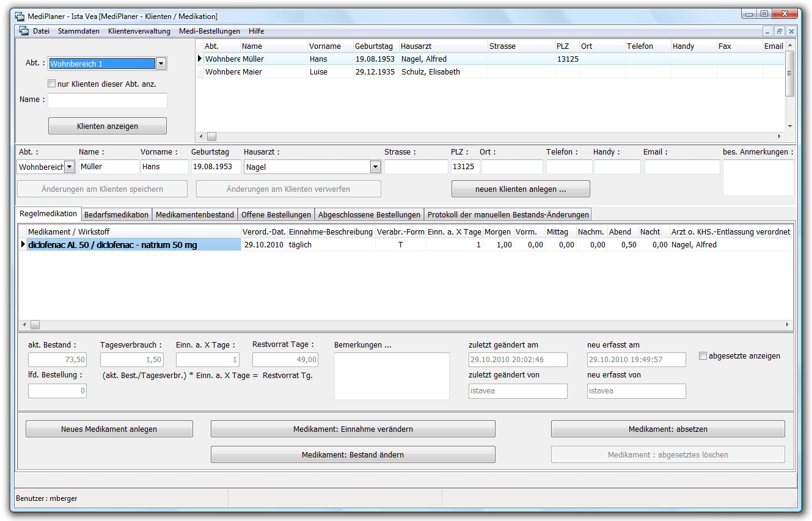The width and height of the screenshot is (812, 521).
Task: Open the Wohnbereich 1 department dropdown
Action: tap(161, 64)
